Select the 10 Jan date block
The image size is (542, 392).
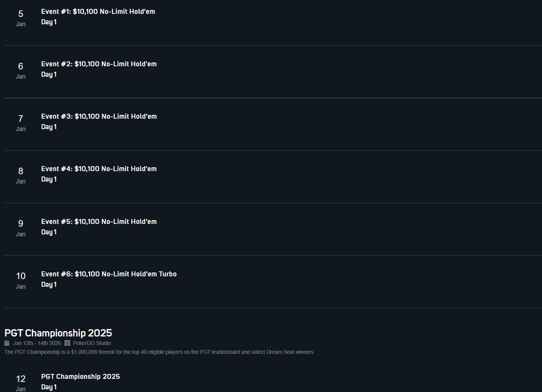(21, 280)
